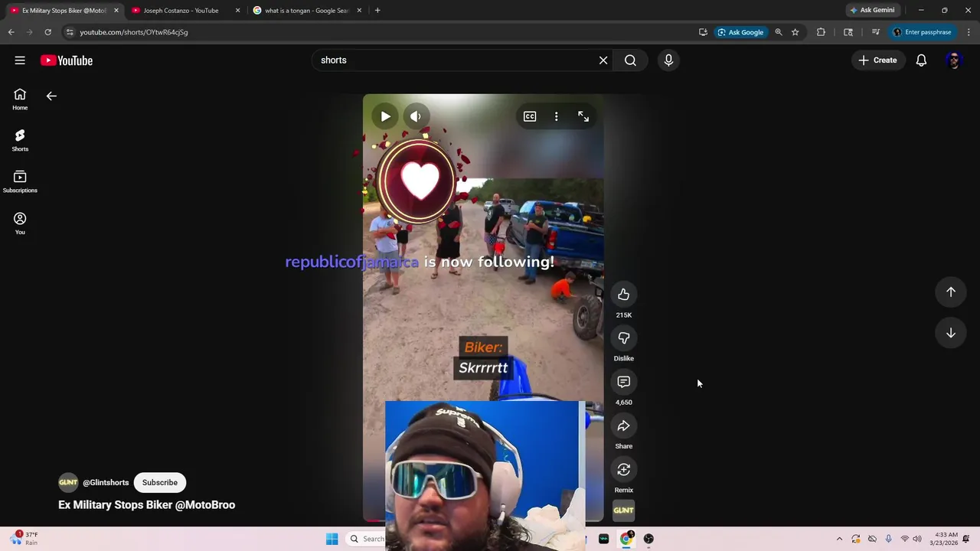This screenshot has width=980, height=551.
Task: Close the Joseph Costanzo tab
Action: click(x=237, y=11)
